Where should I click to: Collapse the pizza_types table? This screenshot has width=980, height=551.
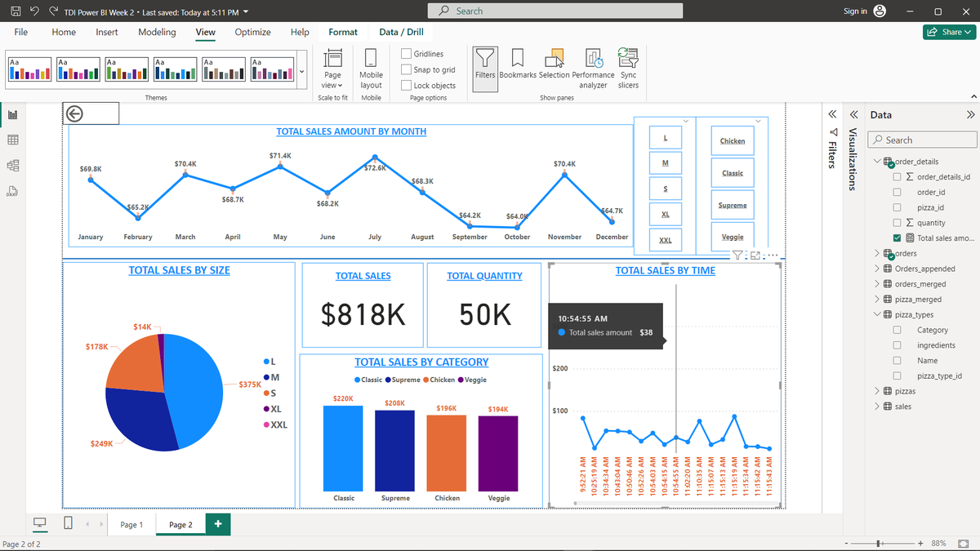coord(877,314)
